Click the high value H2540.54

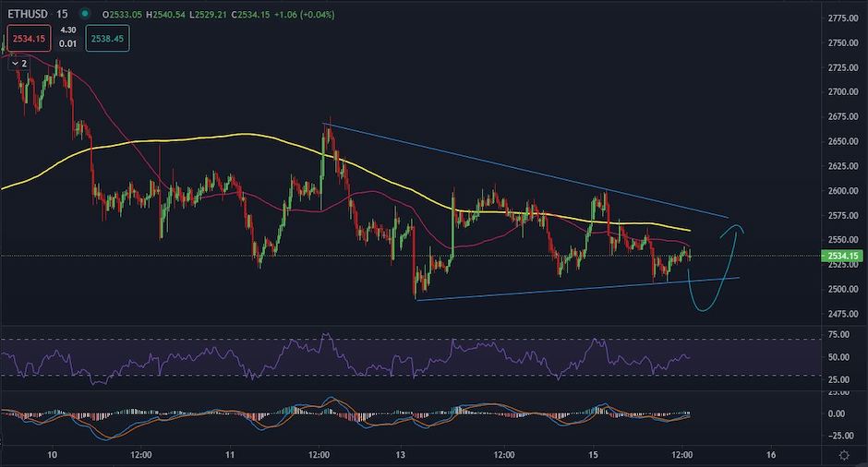pyautogui.click(x=165, y=15)
